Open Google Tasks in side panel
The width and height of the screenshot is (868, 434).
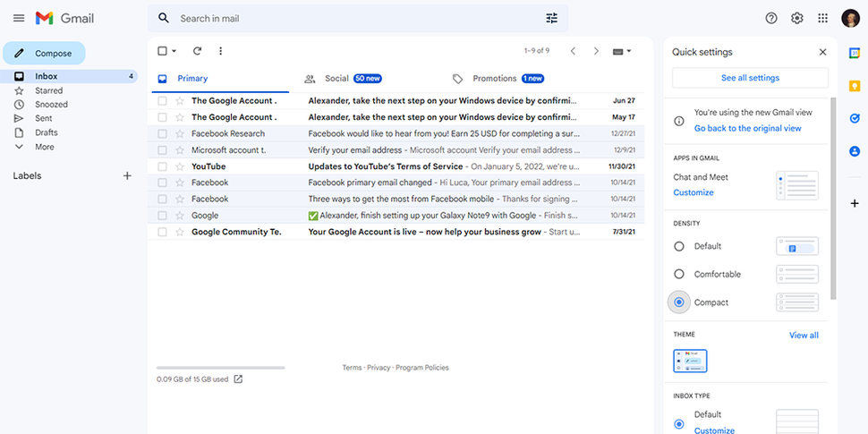[855, 118]
